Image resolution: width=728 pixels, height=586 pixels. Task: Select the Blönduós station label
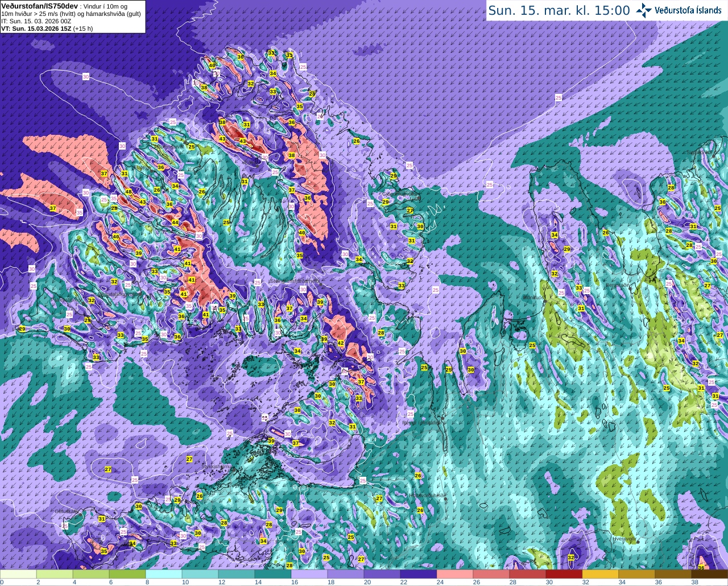click(x=534, y=297)
